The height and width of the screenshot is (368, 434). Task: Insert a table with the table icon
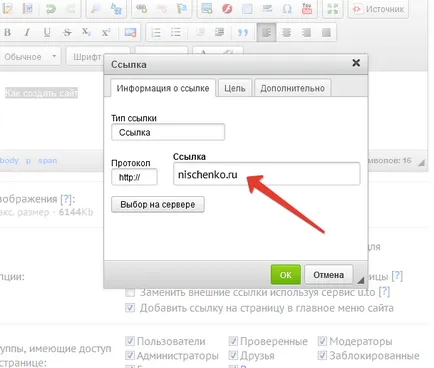[247, 9]
